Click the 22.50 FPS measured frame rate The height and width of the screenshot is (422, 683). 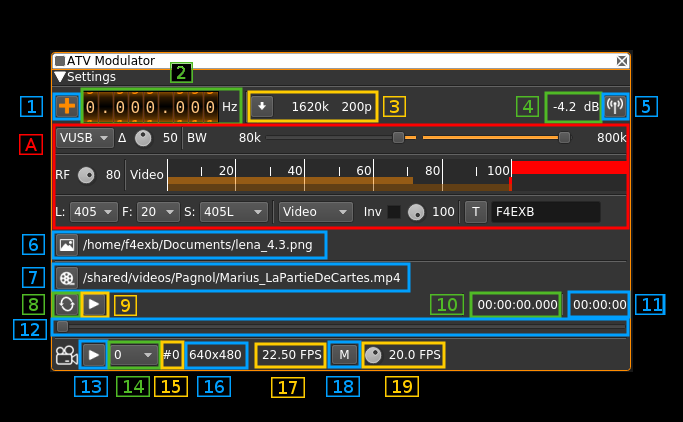coord(292,355)
